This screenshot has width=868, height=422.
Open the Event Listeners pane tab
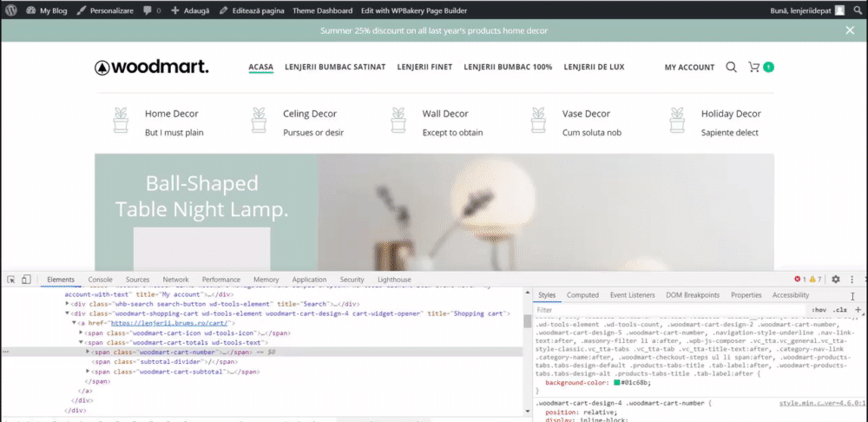632,295
